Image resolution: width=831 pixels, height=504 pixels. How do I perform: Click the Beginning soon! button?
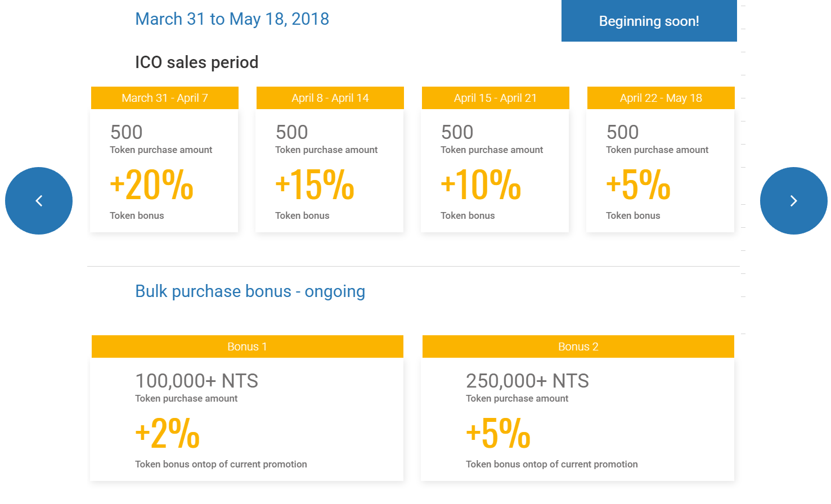point(649,21)
